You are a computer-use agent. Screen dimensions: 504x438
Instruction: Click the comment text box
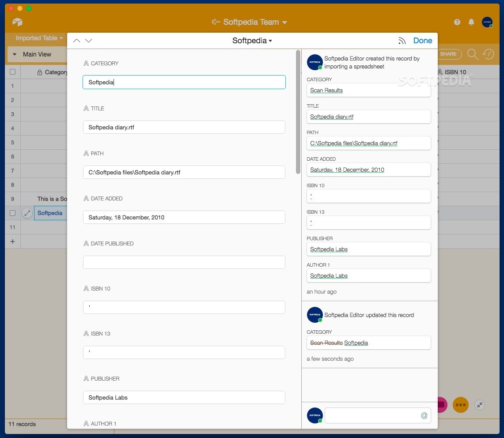[x=378, y=415]
